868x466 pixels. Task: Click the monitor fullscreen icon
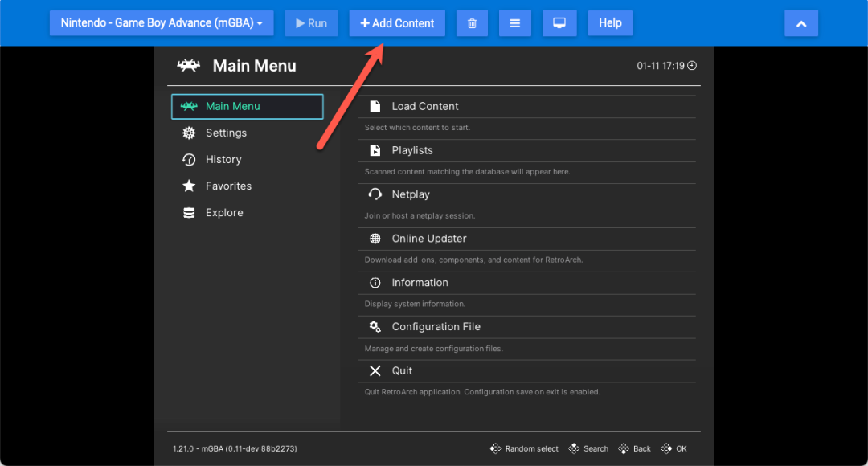pyautogui.click(x=559, y=23)
